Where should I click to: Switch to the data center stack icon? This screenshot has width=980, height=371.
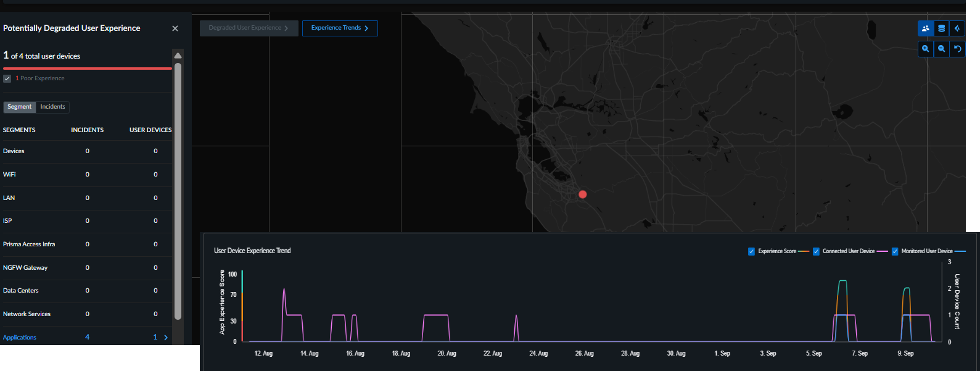tap(942, 28)
